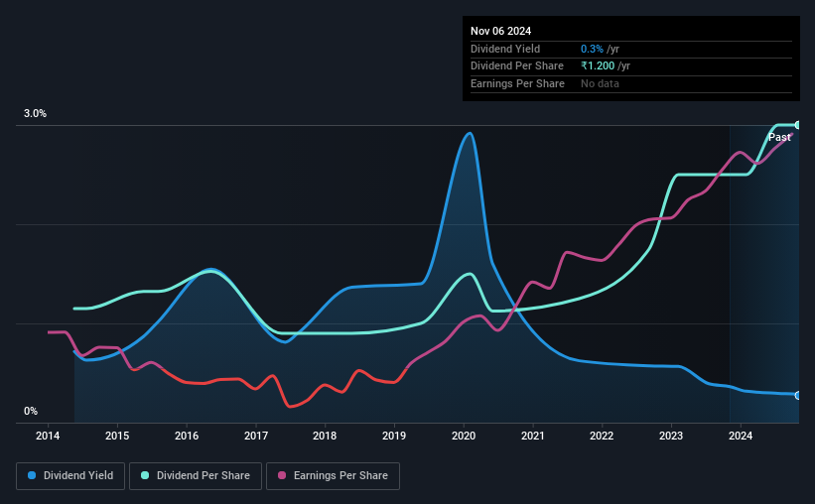This screenshot has height=504, width=815.
Task: Click the tooltip Dividend Per Share label
Action: [x=516, y=66]
